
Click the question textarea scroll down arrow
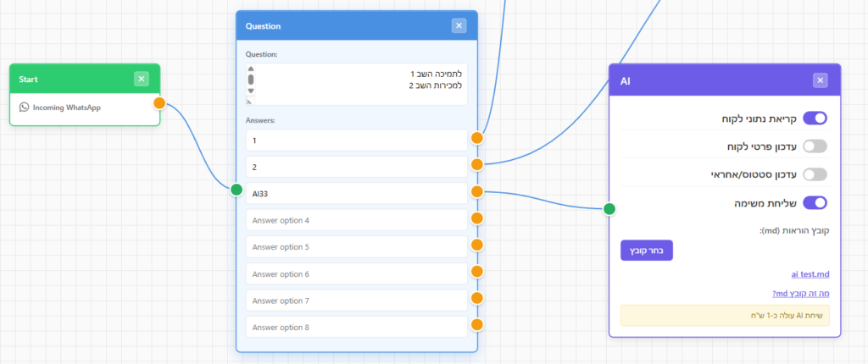[x=250, y=91]
